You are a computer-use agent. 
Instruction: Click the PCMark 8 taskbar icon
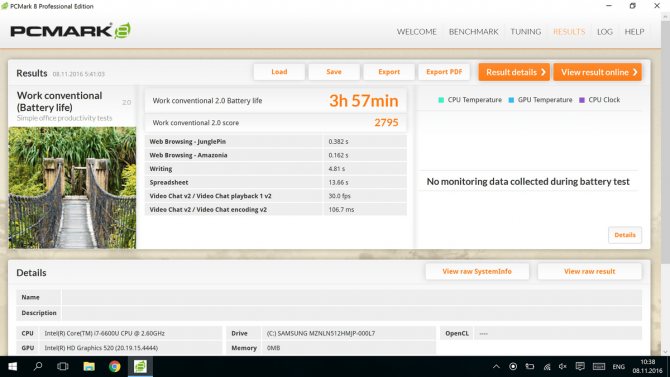point(140,366)
